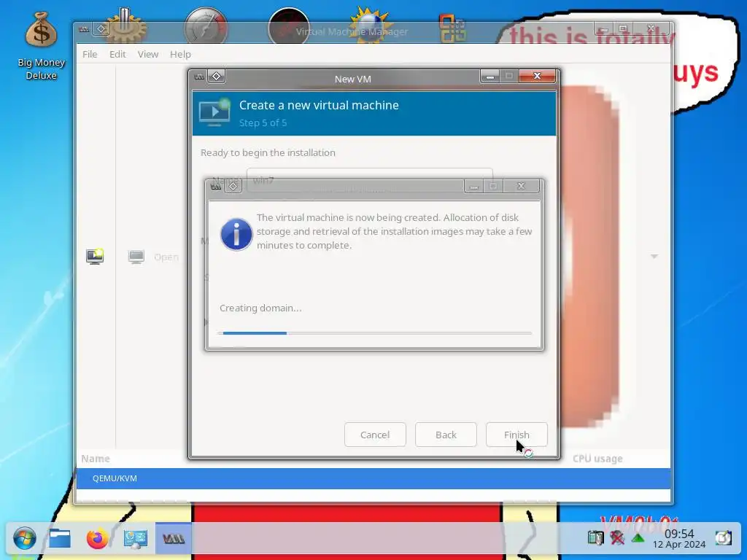This screenshot has width=747, height=560.
Task: Open the Edit menu in Virtual Machine Manager
Action: pyautogui.click(x=117, y=54)
